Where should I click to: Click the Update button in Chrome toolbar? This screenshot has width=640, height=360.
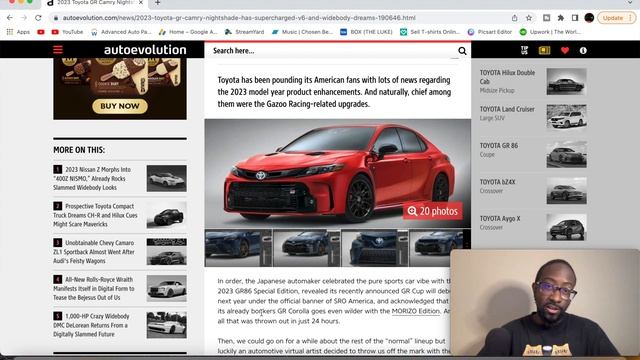[x=613, y=18]
